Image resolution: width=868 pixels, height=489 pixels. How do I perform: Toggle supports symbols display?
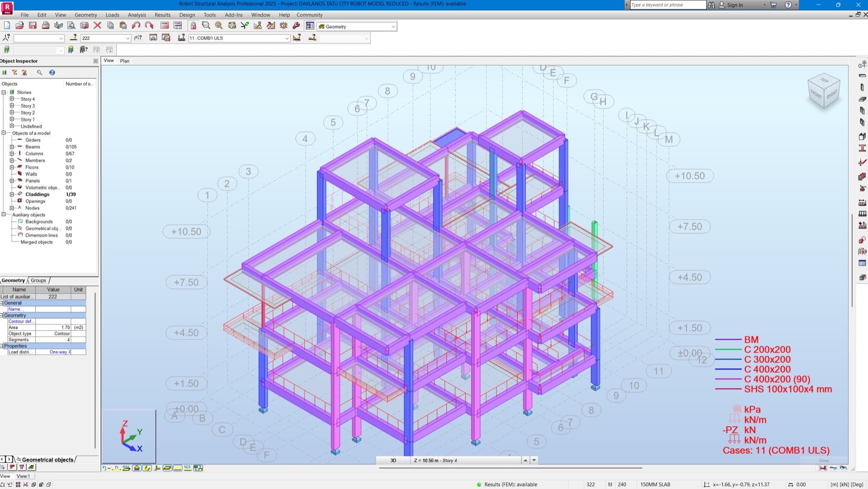coord(137,468)
